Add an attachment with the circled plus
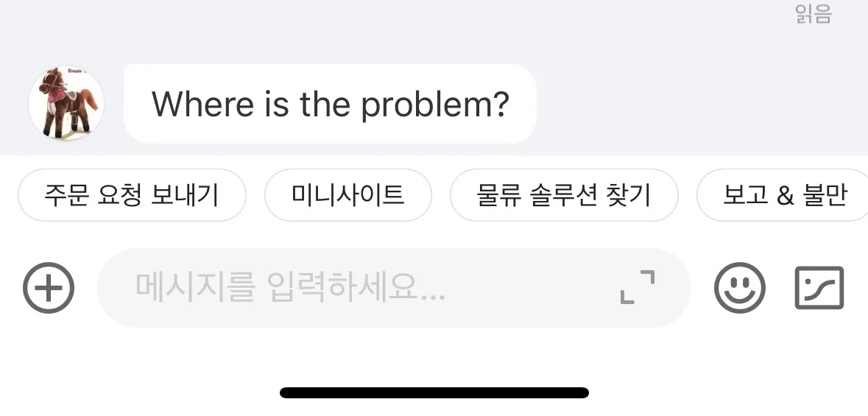 49,287
